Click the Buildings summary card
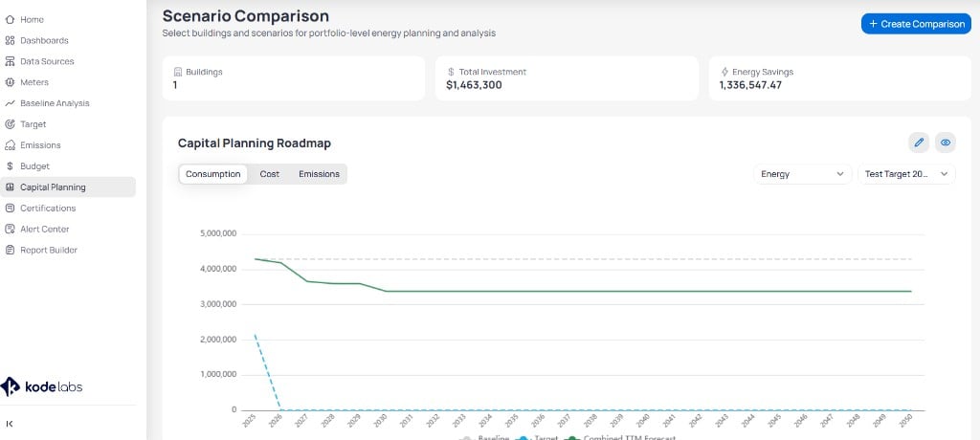The height and width of the screenshot is (440, 980). pos(293,78)
